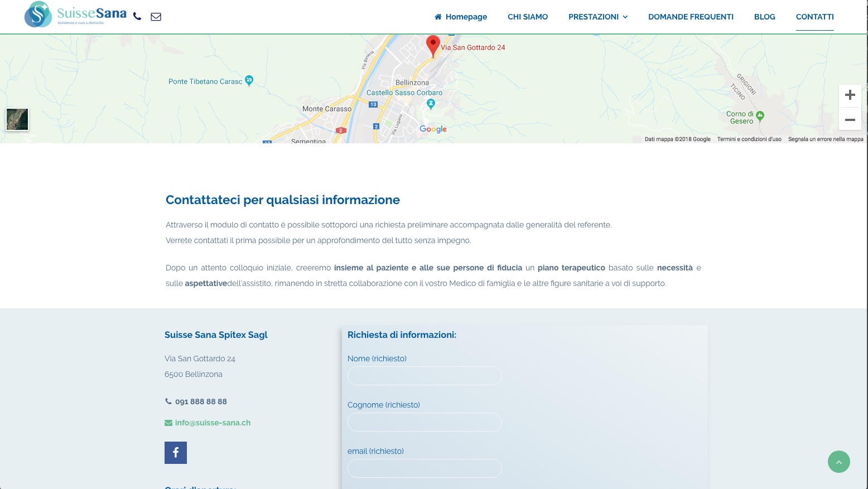Open DOMANDE FREQUENTI page
This screenshot has height=489, width=868.
point(691,17)
